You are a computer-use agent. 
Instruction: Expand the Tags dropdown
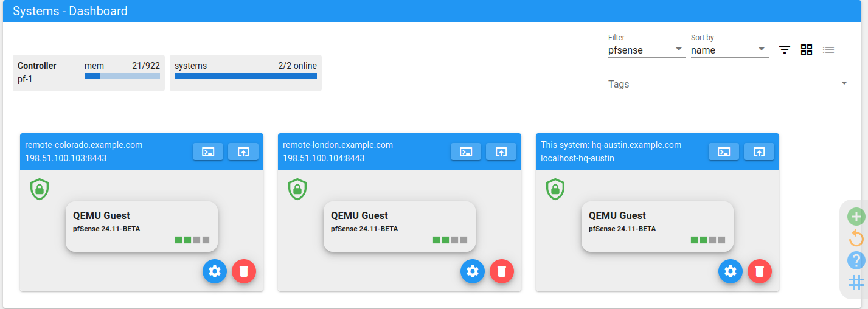point(729,85)
